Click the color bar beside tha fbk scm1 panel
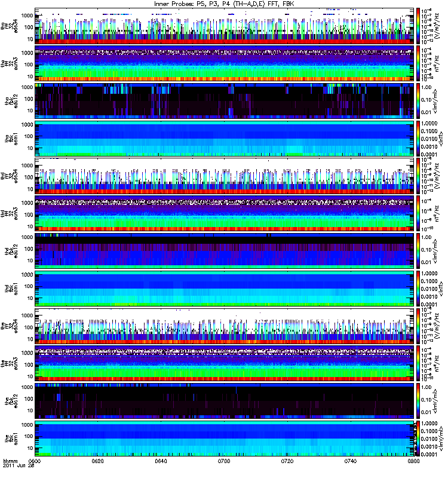 point(418,138)
